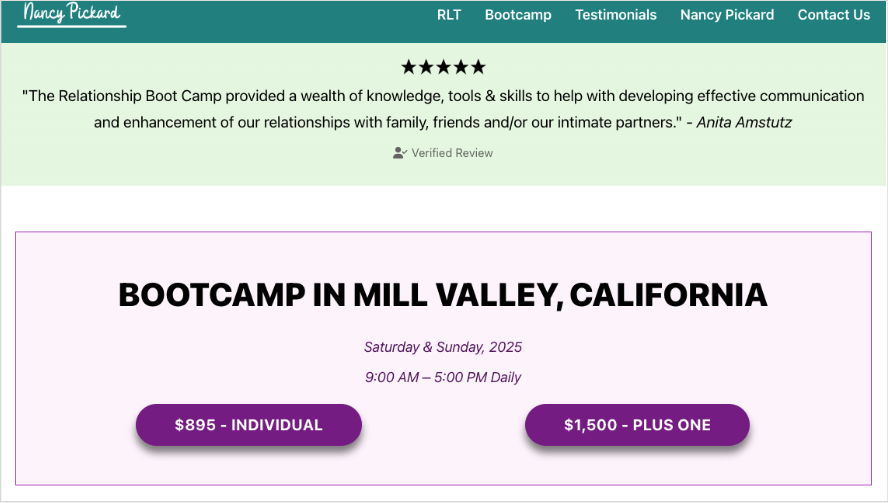888x503 pixels.
Task: Click the fourth star in the rating
Action: 460,67
